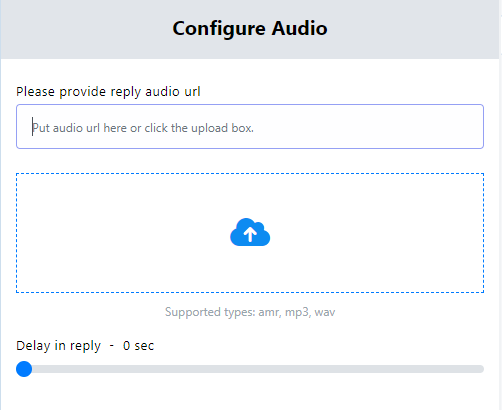The height and width of the screenshot is (410, 502).
Task: Focus the reply audio url input field
Action: pyautogui.click(x=250, y=127)
